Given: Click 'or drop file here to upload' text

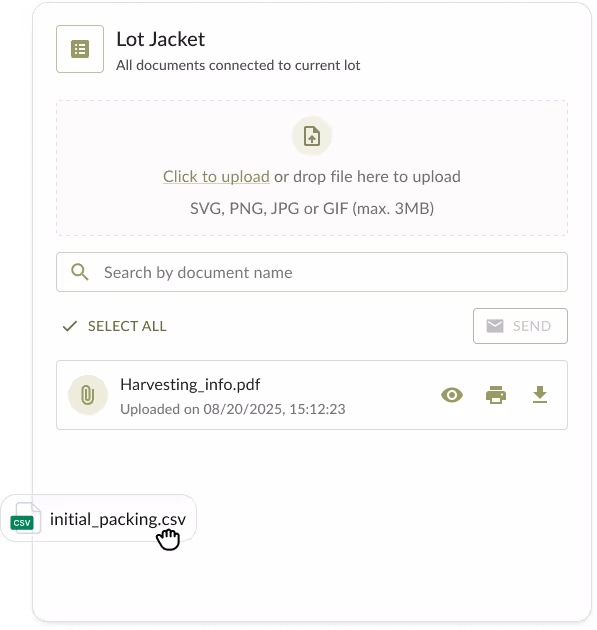Looking at the screenshot, I should (x=367, y=176).
